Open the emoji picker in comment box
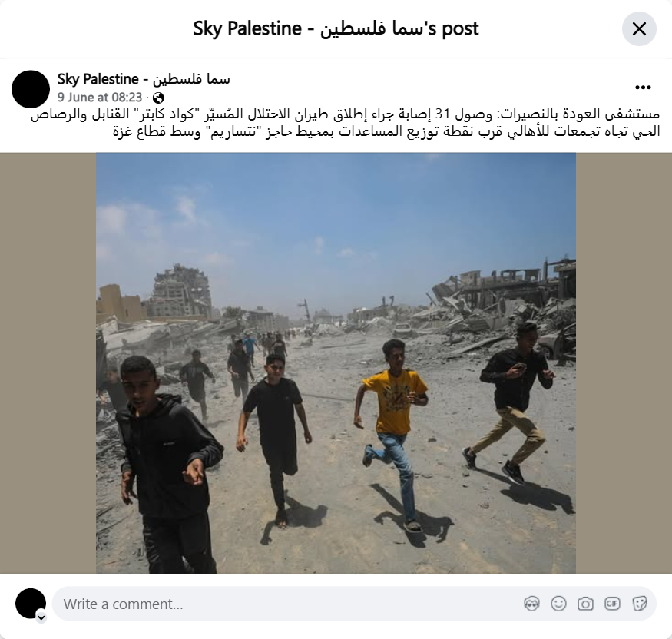Screen dimensions: 672x639 click(x=558, y=604)
